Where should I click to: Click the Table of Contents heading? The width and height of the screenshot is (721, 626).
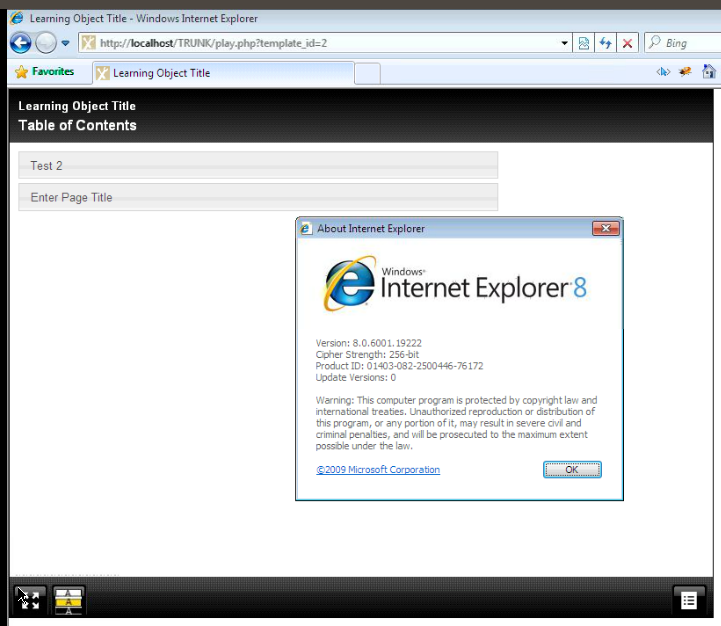(77, 126)
